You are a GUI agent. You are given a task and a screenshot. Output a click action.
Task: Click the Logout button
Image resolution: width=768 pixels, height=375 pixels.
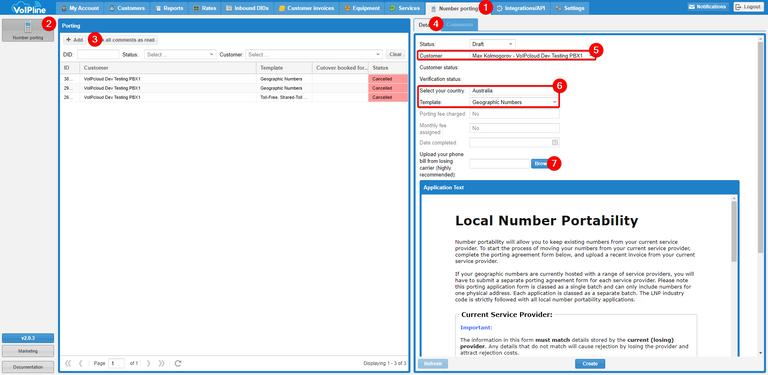click(x=748, y=7)
